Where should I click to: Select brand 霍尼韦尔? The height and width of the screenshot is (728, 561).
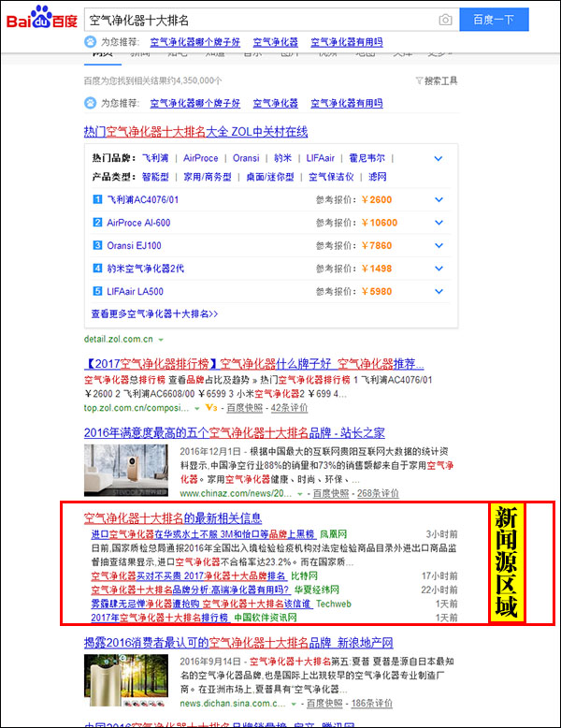pos(367,158)
